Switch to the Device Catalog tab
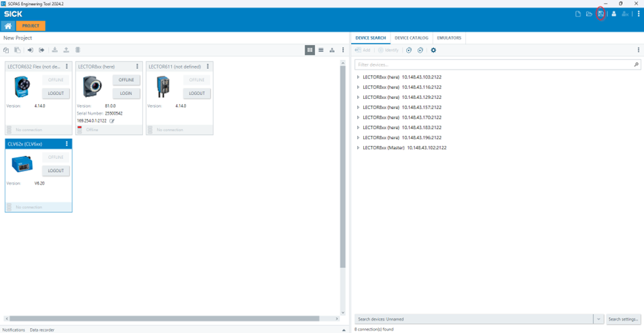Screen dimensions: 644x333 pos(412,38)
